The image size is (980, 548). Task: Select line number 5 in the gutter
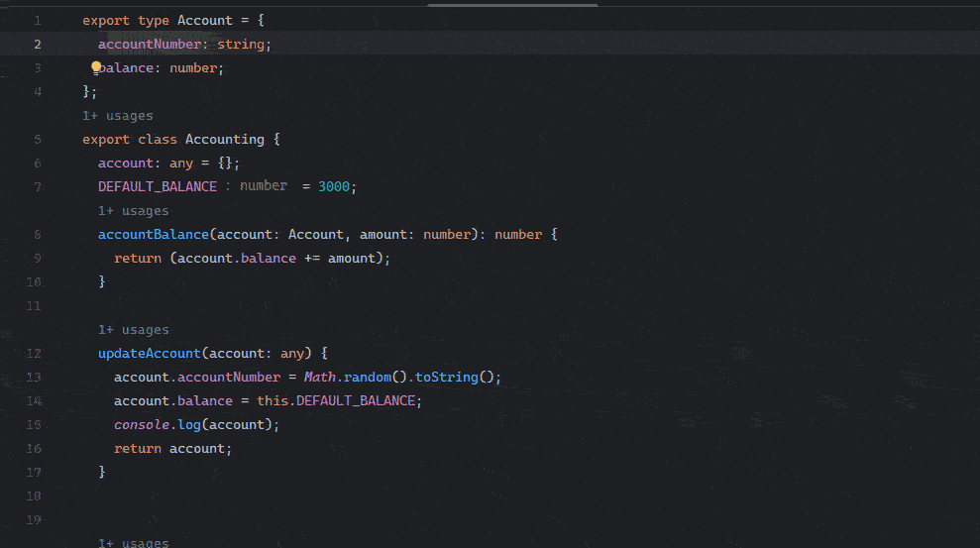[38, 140]
